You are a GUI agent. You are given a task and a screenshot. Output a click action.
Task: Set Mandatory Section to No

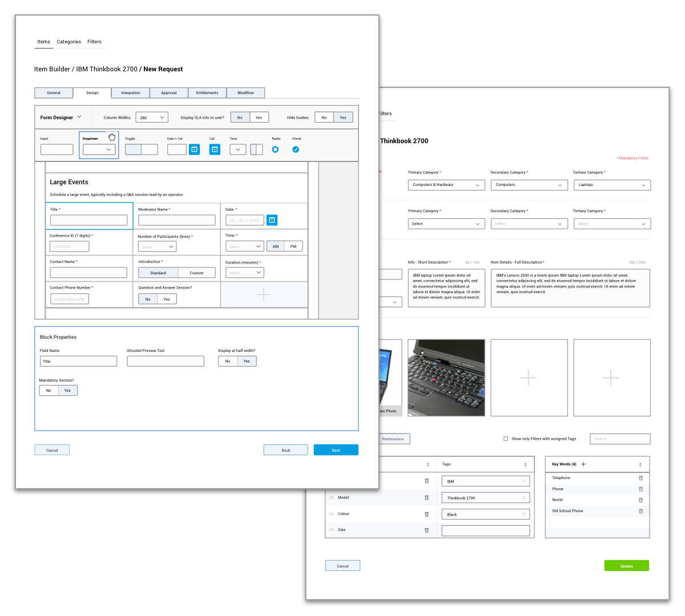pos(49,391)
